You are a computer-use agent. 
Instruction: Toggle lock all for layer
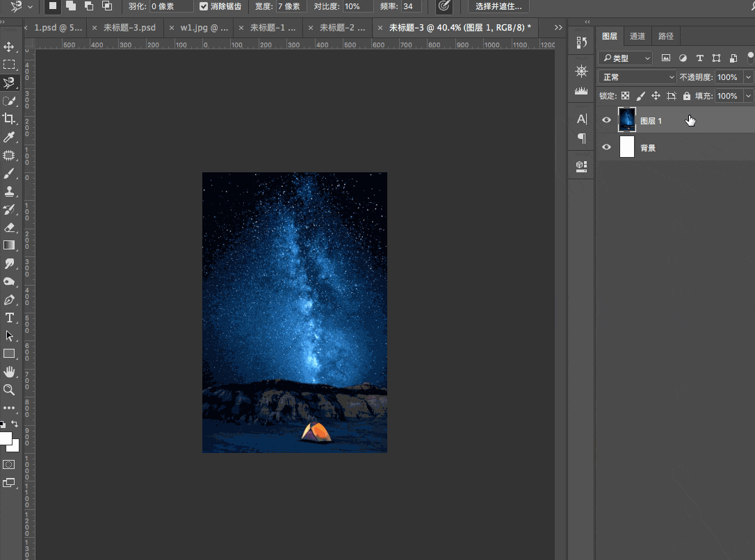pyautogui.click(x=687, y=96)
